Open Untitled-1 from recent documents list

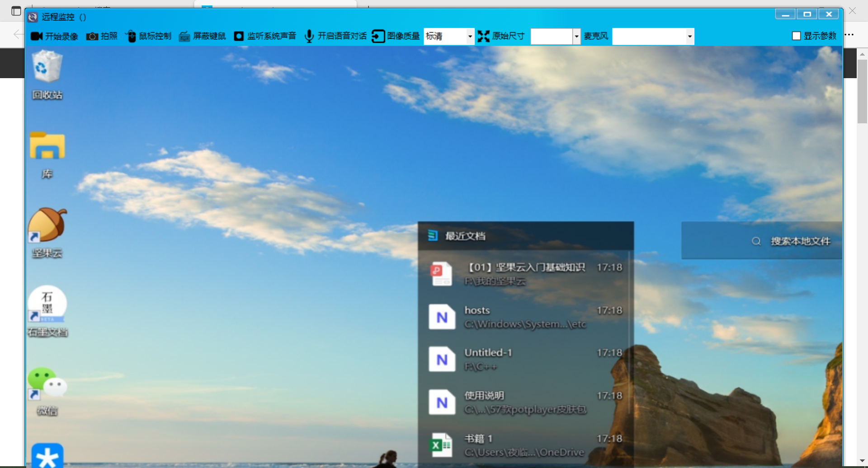click(524, 359)
